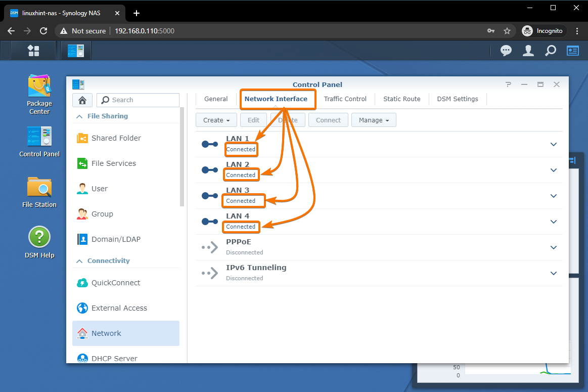This screenshot has height=392, width=588.
Task: Click the DSM main menu icon
Action: coord(33,51)
